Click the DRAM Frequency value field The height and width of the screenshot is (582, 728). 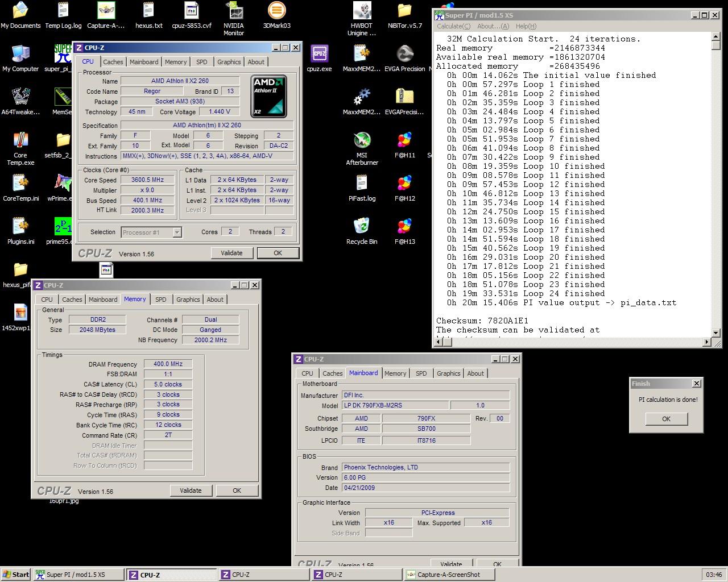point(168,364)
